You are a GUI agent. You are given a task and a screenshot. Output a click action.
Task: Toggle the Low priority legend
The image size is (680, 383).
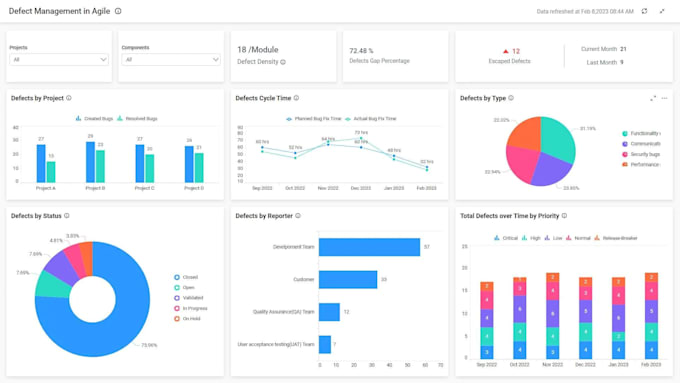coord(553,238)
